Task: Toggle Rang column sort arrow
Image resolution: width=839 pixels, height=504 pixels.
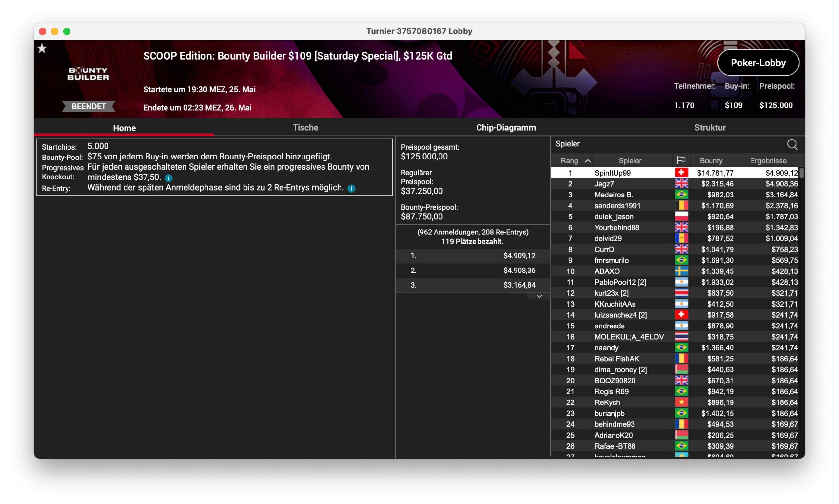Action: pos(587,161)
